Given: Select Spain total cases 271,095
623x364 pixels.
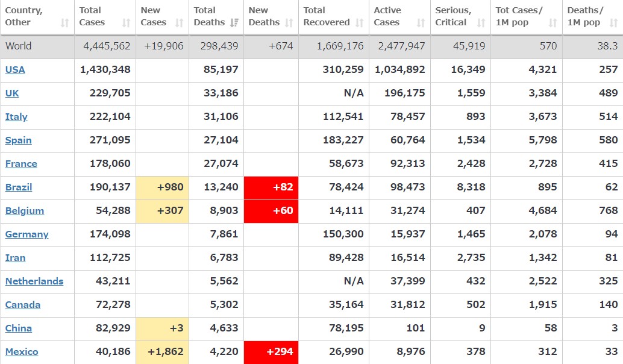Looking at the screenshot, I should [x=110, y=140].
